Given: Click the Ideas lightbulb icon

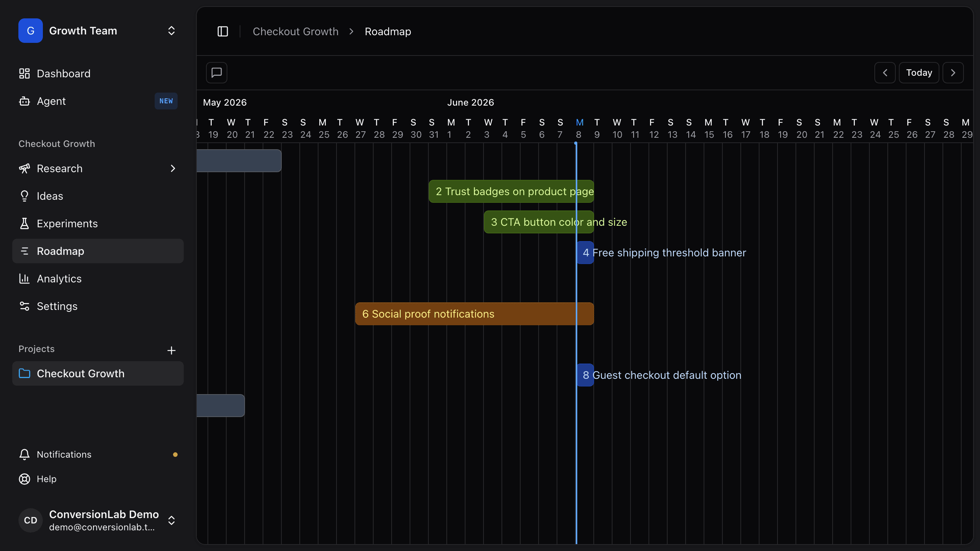Looking at the screenshot, I should tap(24, 196).
